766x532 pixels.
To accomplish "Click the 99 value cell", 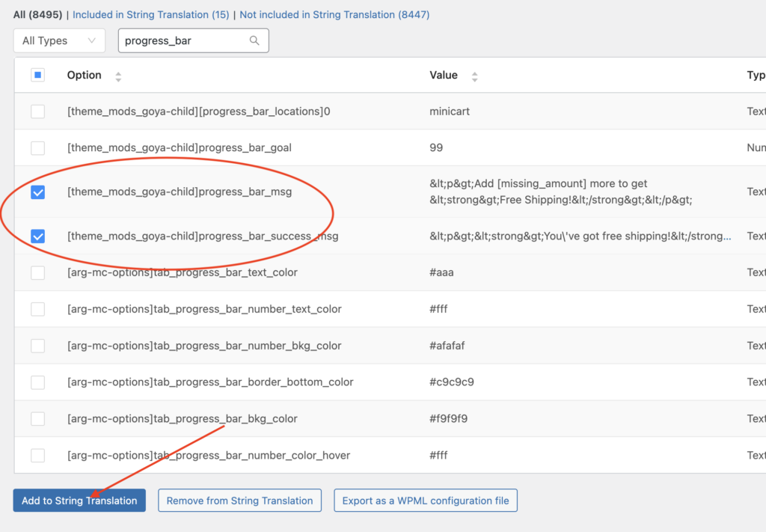I will coord(436,147).
